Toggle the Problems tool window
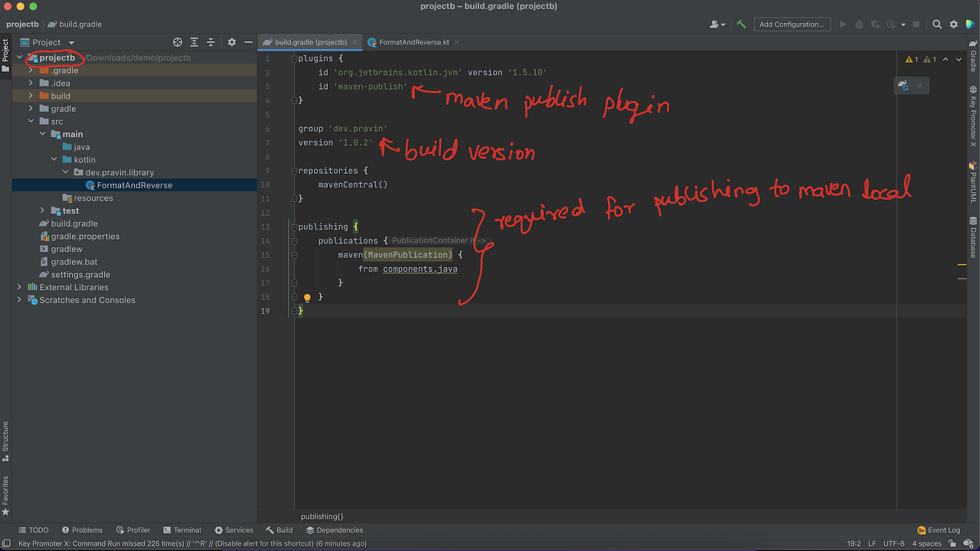Image resolution: width=980 pixels, height=551 pixels. [82, 530]
